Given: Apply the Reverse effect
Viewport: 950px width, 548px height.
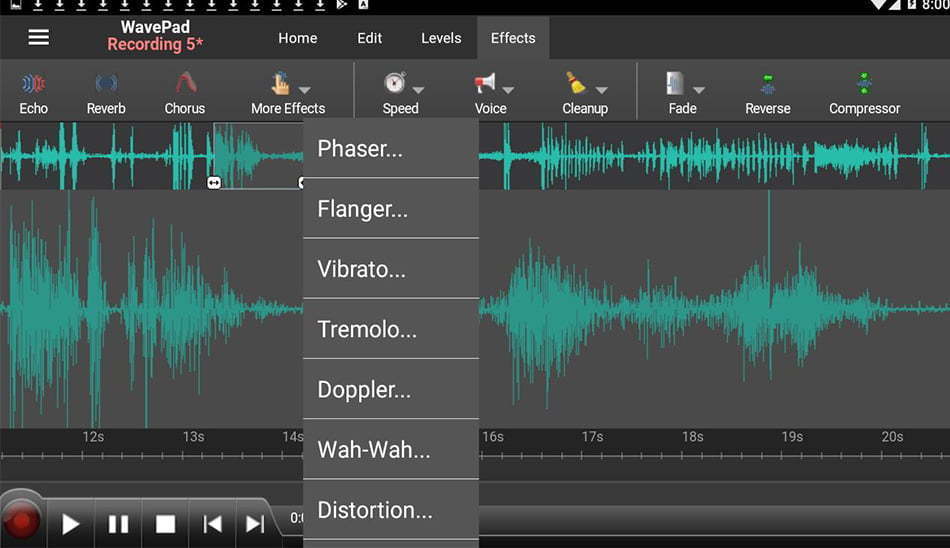Looking at the screenshot, I should [768, 94].
